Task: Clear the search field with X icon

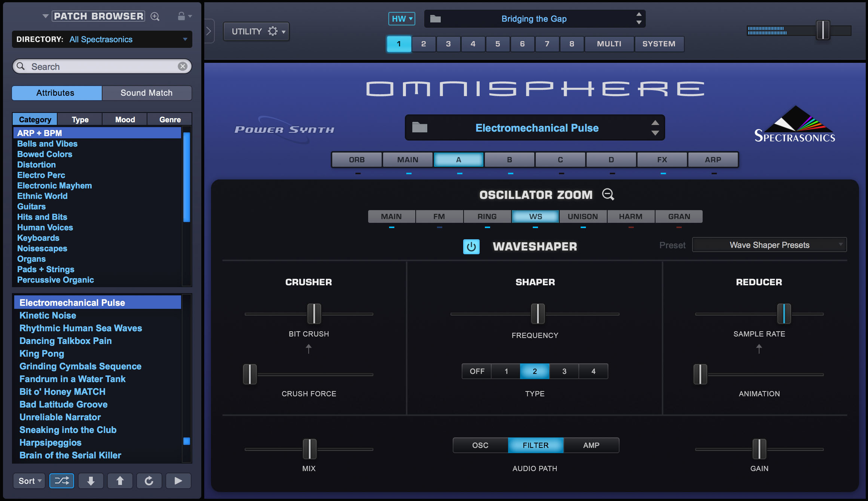Action: [x=183, y=66]
